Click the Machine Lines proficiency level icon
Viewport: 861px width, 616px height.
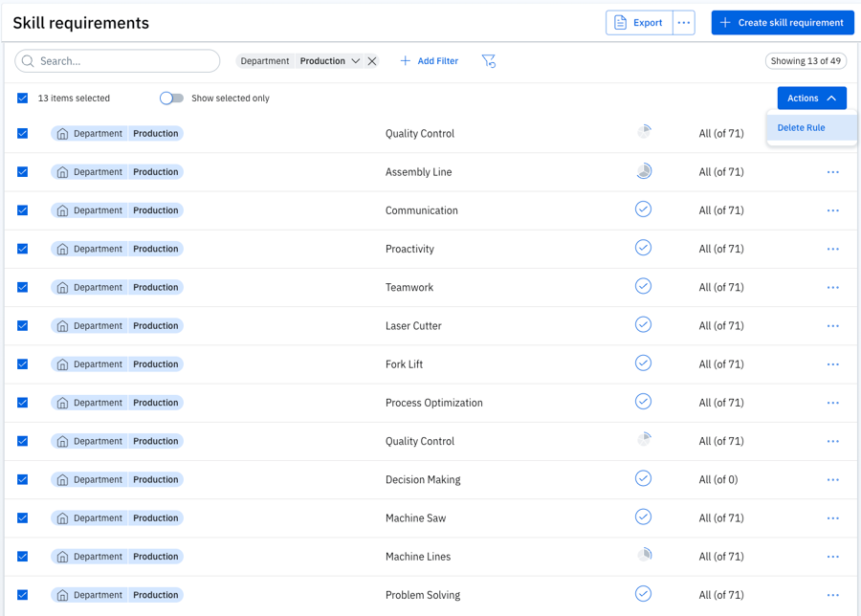pyautogui.click(x=644, y=556)
